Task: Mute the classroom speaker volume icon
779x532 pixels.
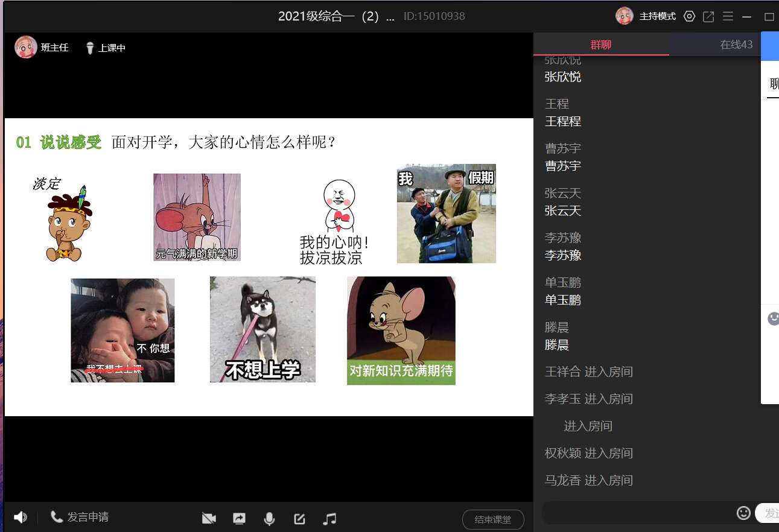Action: coord(21,518)
